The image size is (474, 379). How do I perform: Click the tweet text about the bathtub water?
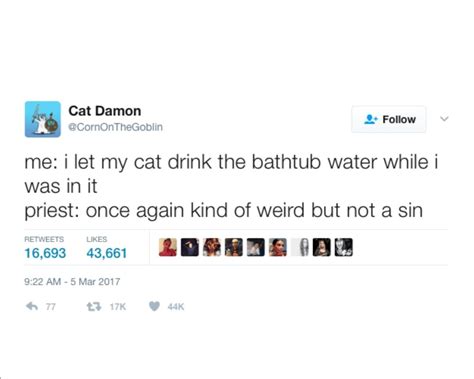(231, 186)
